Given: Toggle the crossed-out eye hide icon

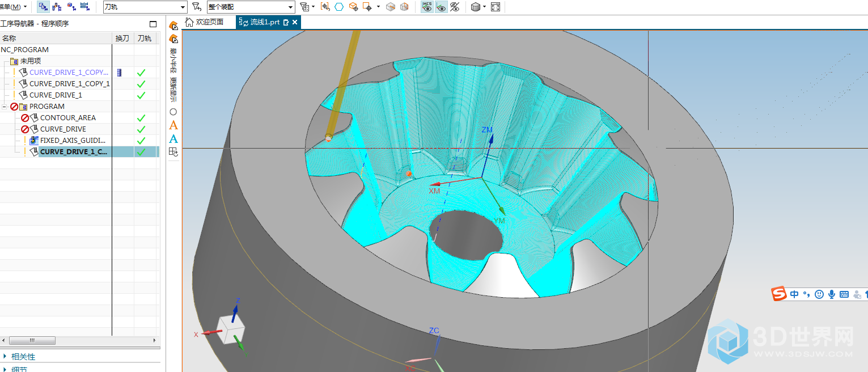Looking at the screenshot, I should coord(455,7).
